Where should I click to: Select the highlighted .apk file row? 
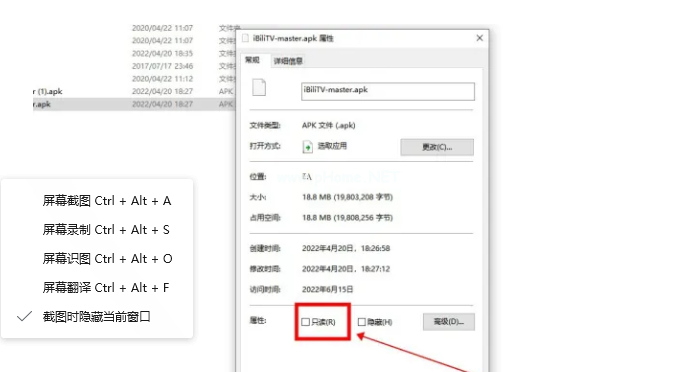click(133, 104)
